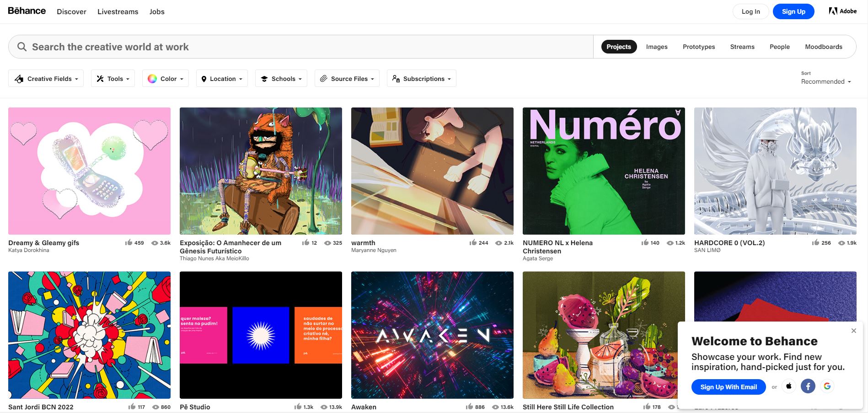Viewport: 868px width, 413px height.
Task: Switch to the Moodboards tab
Action: coord(823,46)
